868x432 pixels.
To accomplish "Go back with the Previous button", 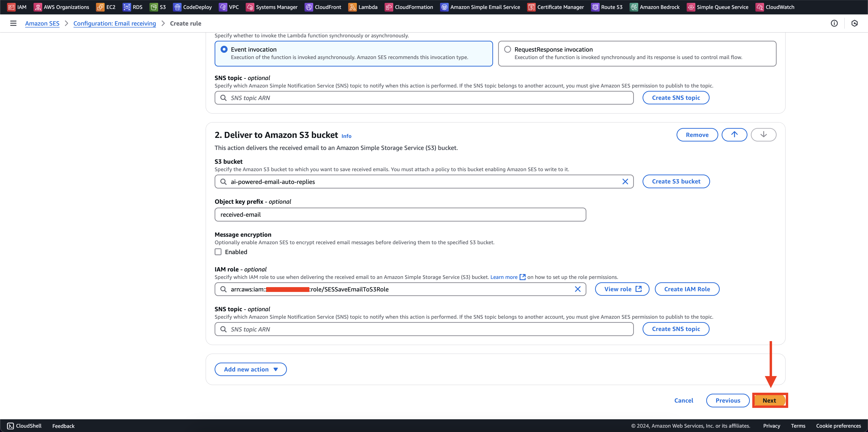I will coord(728,400).
